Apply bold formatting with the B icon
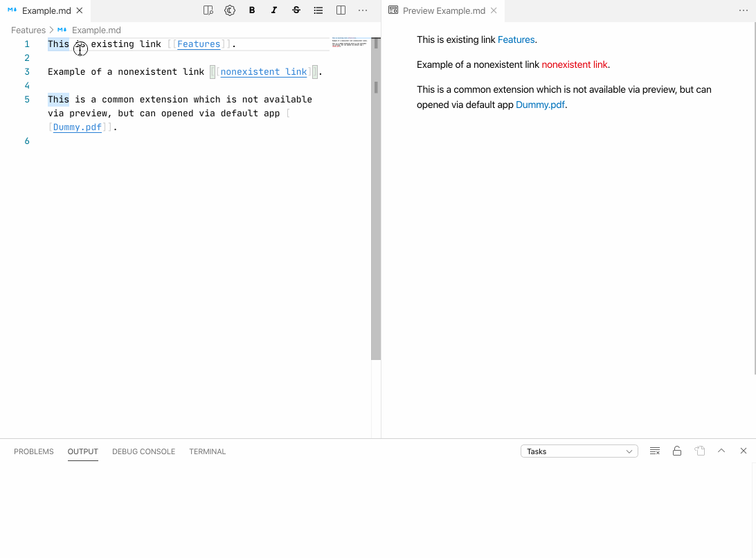The height and width of the screenshot is (558, 756). [x=252, y=10]
